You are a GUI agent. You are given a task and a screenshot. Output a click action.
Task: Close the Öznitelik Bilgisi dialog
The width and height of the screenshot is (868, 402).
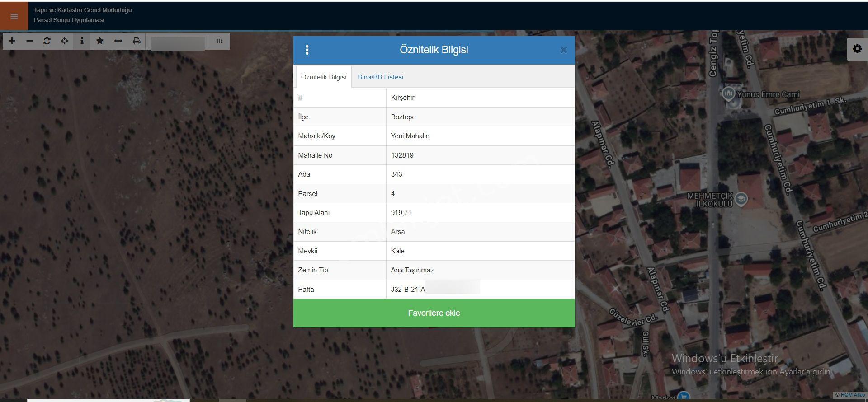[x=563, y=50]
